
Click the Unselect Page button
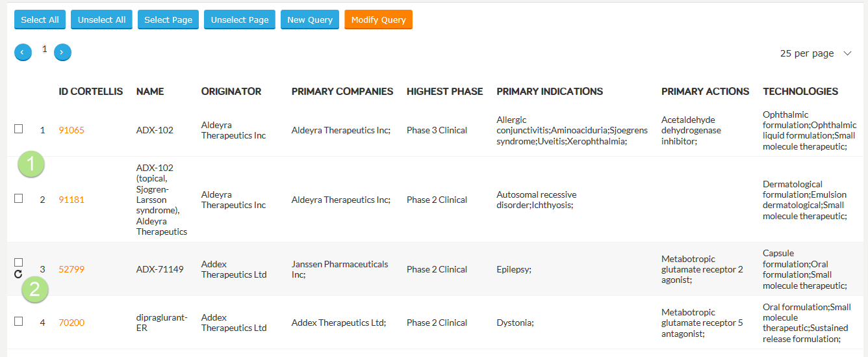[240, 20]
